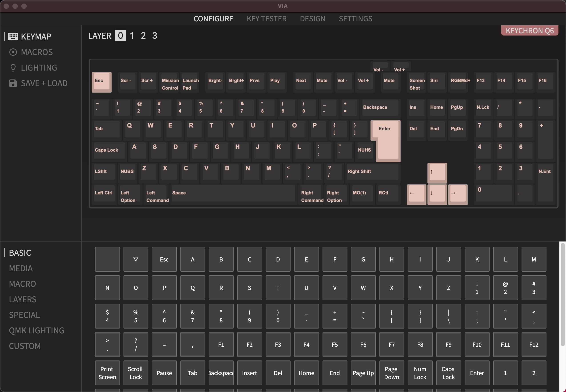Toggle QMK LIGHTING category in keycode panel
This screenshot has width=566, height=392.
pyautogui.click(x=36, y=330)
